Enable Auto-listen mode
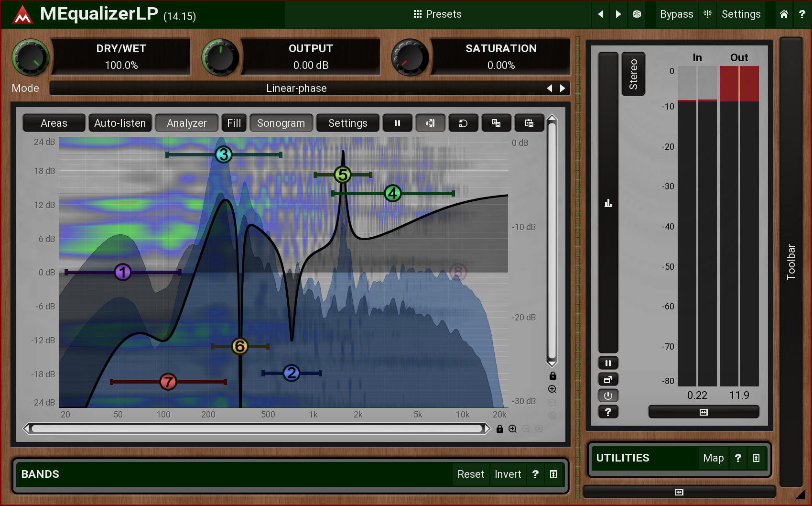The image size is (812, 506). [x=120, y=123]
